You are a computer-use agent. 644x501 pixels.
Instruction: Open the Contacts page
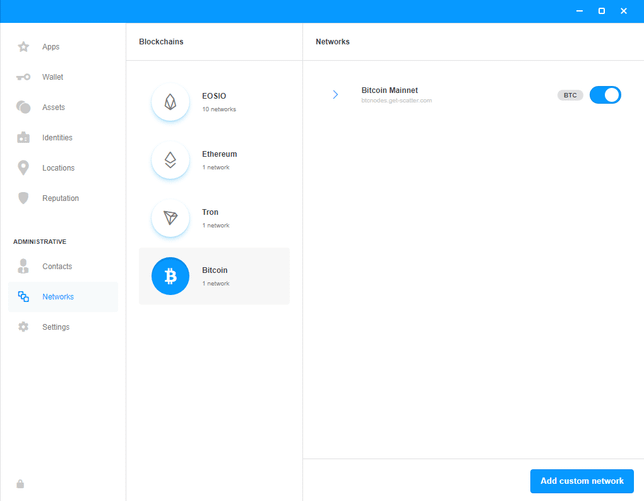point(57,267)
